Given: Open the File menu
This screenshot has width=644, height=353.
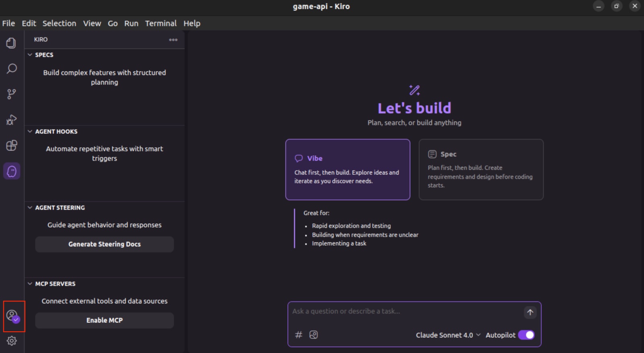Looking at the screenshot, I should 8,23.
